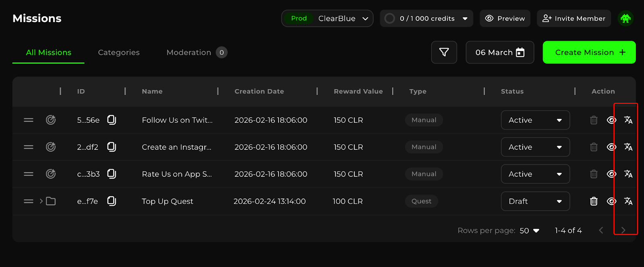
Task: Open Status dropdown for Top Up Quest
Action: (535, 201)
